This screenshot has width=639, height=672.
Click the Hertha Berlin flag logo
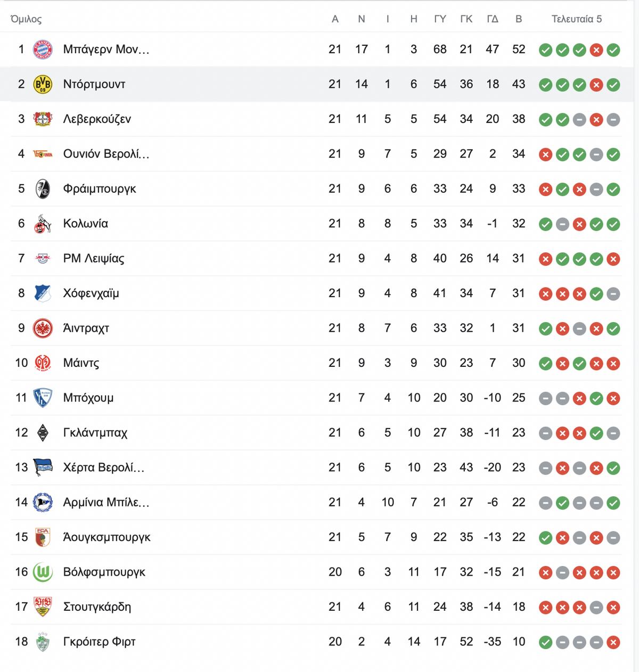pos(43,468)
